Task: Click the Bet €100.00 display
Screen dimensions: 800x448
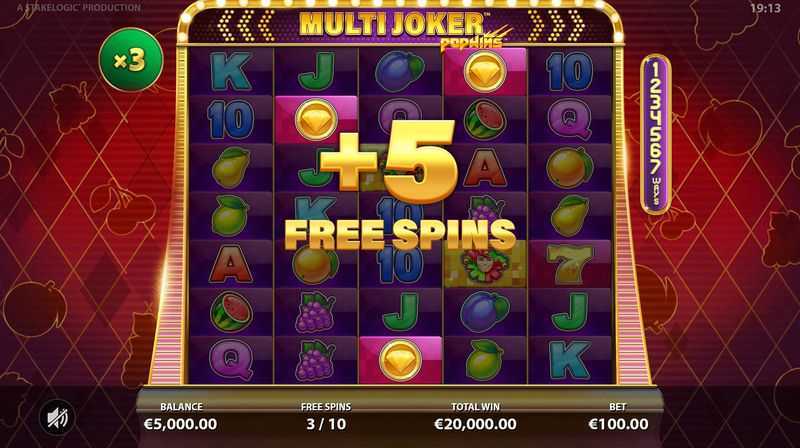Action: click(618, 416)
